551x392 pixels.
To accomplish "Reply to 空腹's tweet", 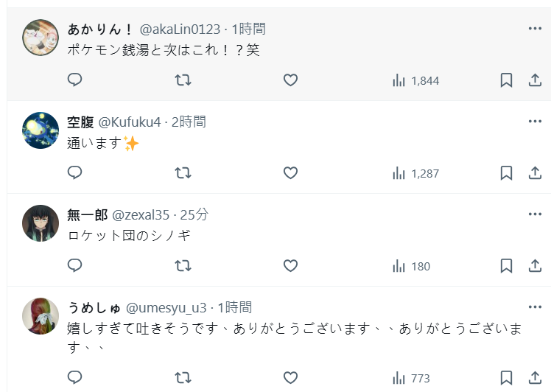I will (x=74, y=173).
